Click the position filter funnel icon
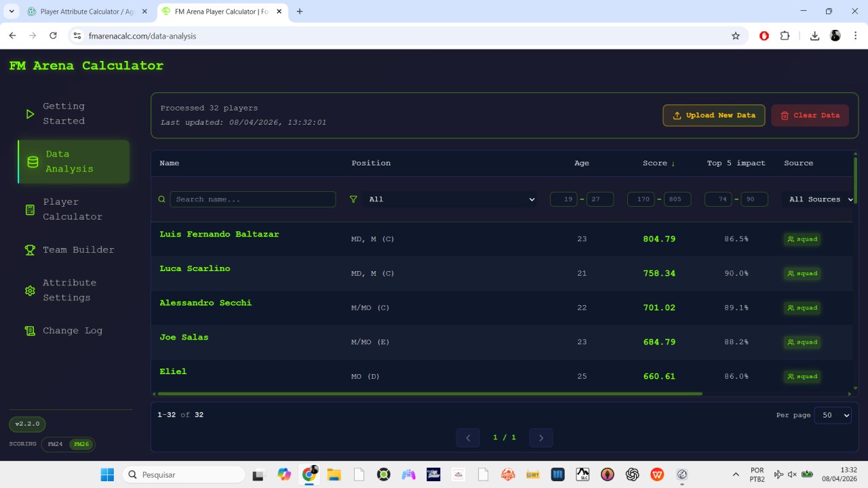The width and height of the screenshot is (868, 488). tap(353, 199)
